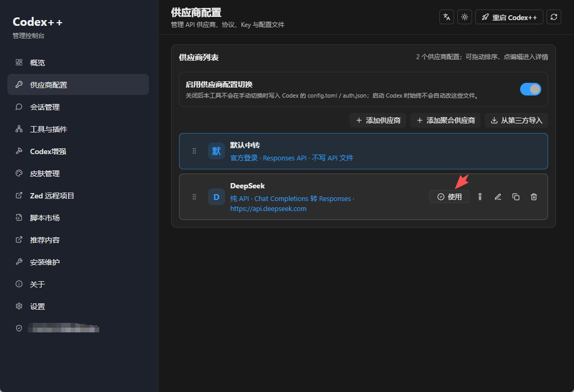Click the Codex++ logo title
This screenshot has height=392, width=574.
click(37, 22)
